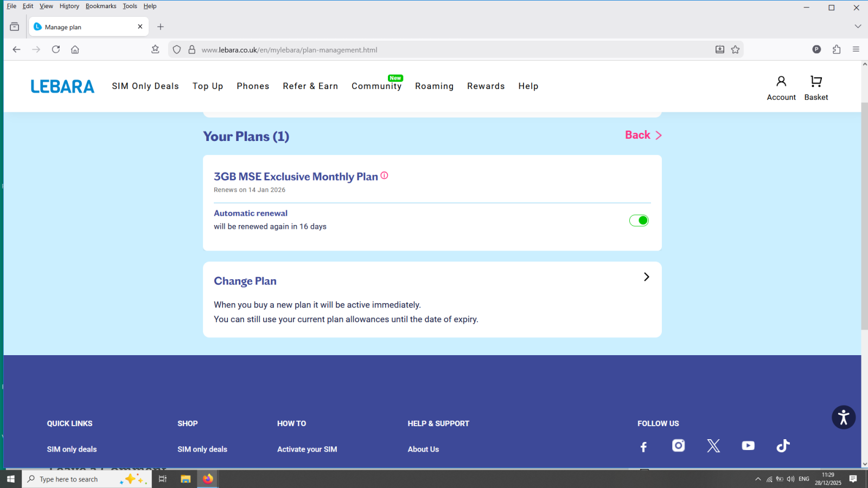The height and width of the screenshot is (488, 868).
Task: Open Lebara's YouTube icon
Action: point(748,446)
